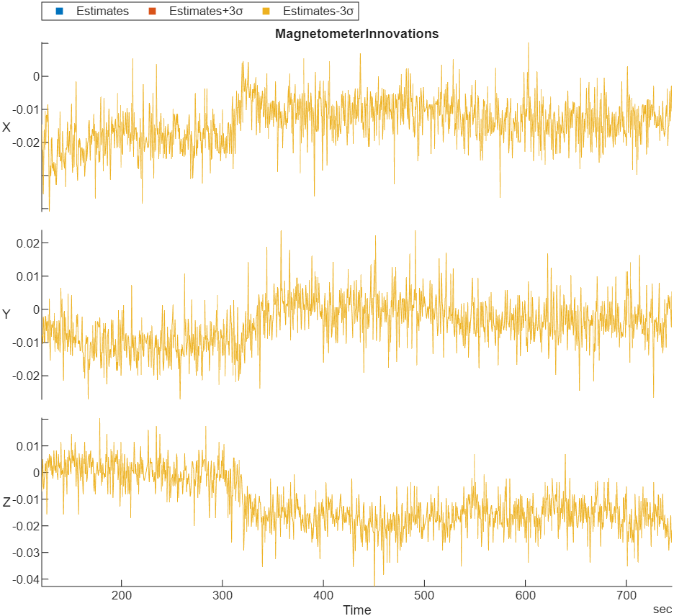The height and width of the screenshot is (616, 674).
Task: Click the X axis label of top subplot
Action: point(6,127)
